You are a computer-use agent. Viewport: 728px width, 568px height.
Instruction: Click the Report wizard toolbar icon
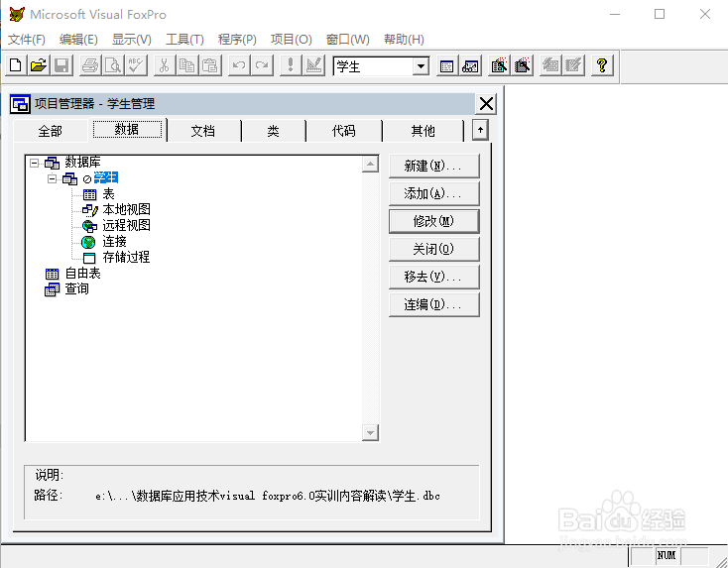tap(523, 65)
